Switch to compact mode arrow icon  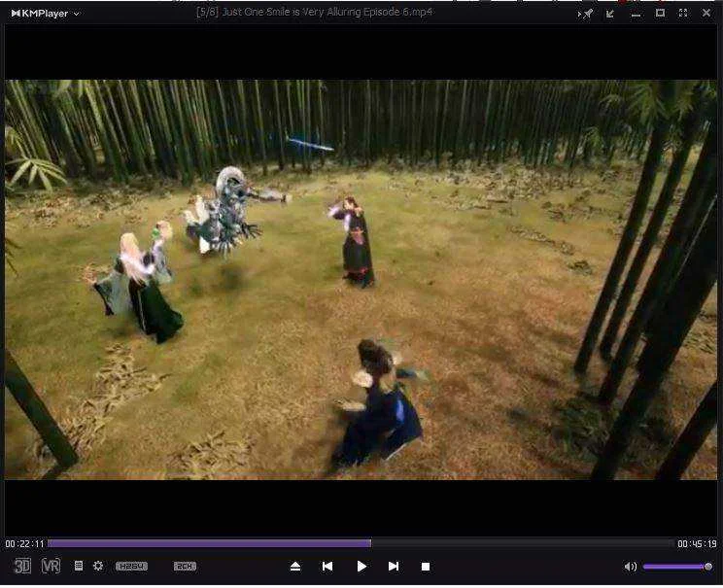click(x=610, y=14)
